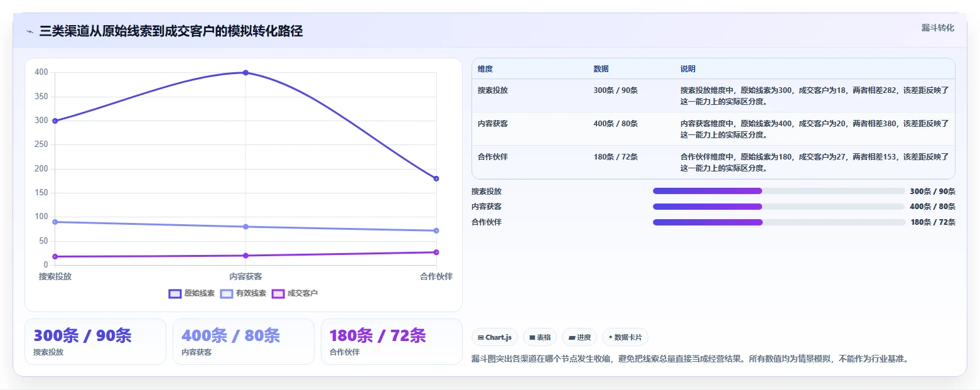Select the 400条 / 80条 data card
The width and height of the screenshot is (980, 390).
(x=244, y=342)
